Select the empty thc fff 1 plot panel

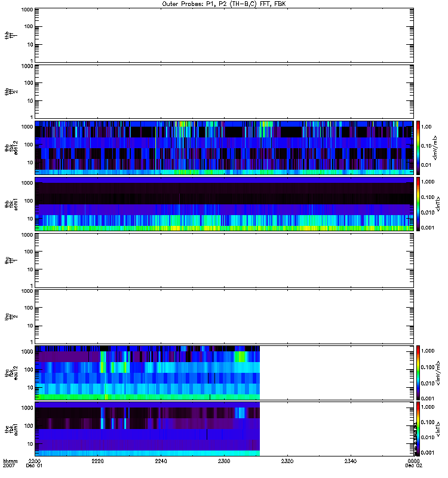[x=225, y=261]
